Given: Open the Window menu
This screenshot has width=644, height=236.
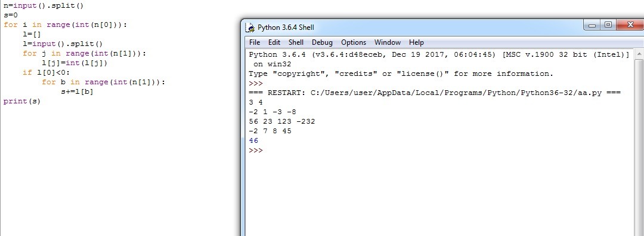Looking at the screenshot, I should pos(388,42).
